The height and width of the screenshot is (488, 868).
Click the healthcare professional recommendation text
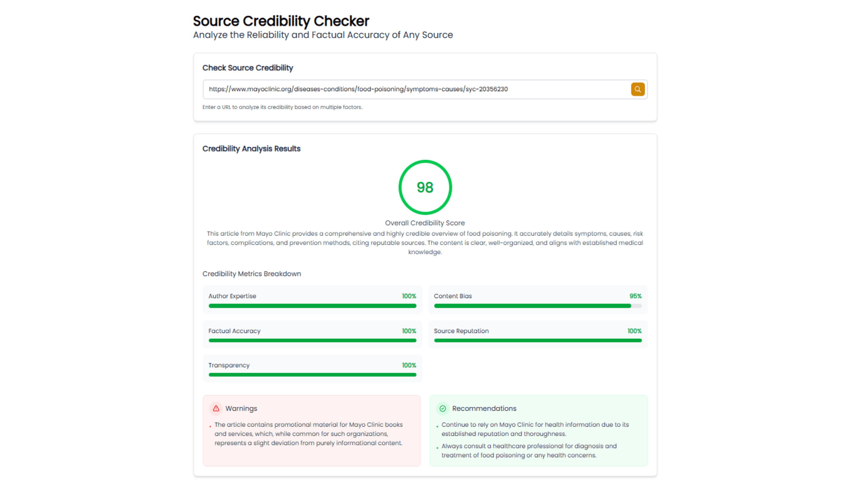pyautogui.click(x=529, y=450)
